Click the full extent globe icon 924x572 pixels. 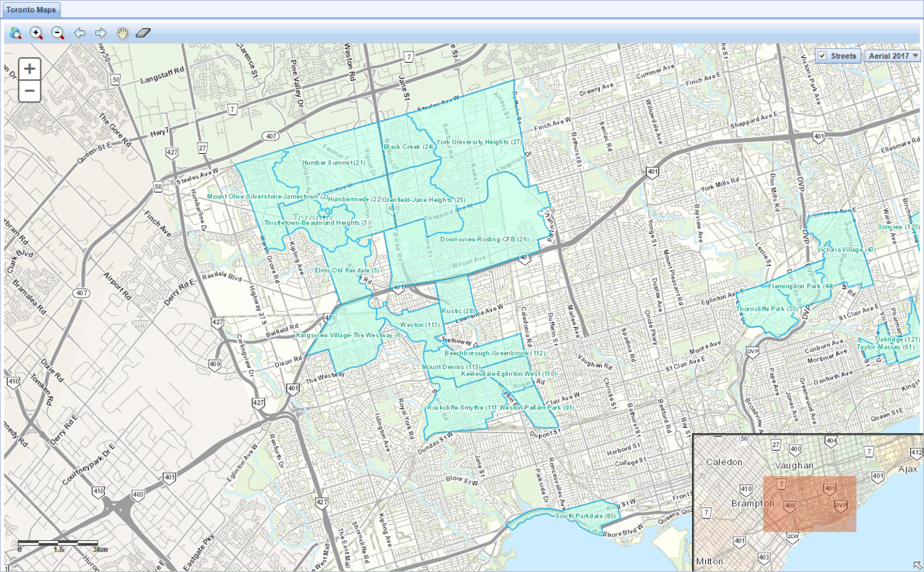point(15,33)
